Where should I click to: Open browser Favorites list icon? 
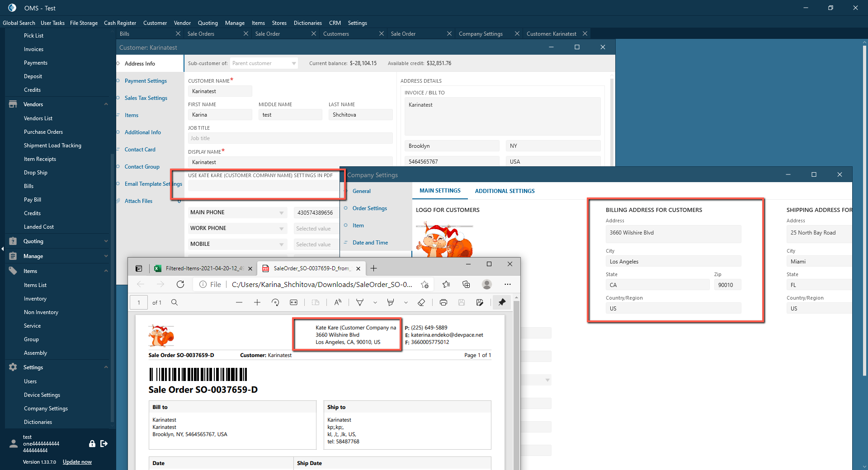tap(446, 284)
